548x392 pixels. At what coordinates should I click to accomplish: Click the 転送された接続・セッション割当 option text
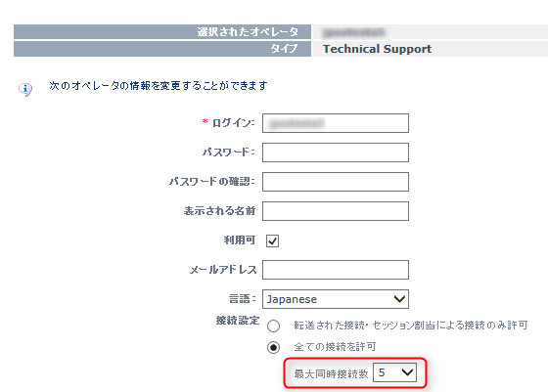click(x=410, y=326)
